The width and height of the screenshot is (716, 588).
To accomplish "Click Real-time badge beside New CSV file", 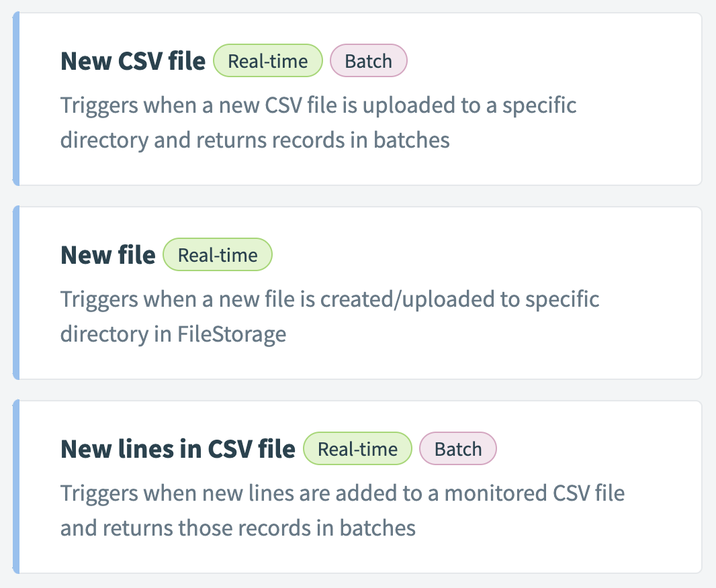I will click(268, 61).
